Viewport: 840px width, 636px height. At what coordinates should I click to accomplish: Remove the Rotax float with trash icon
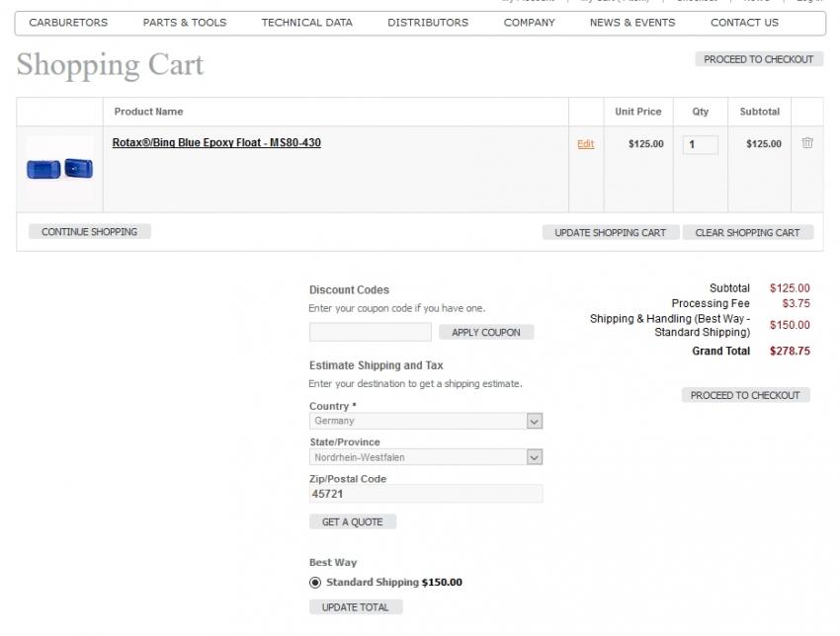pyautogui.click(x=807, y=143)
